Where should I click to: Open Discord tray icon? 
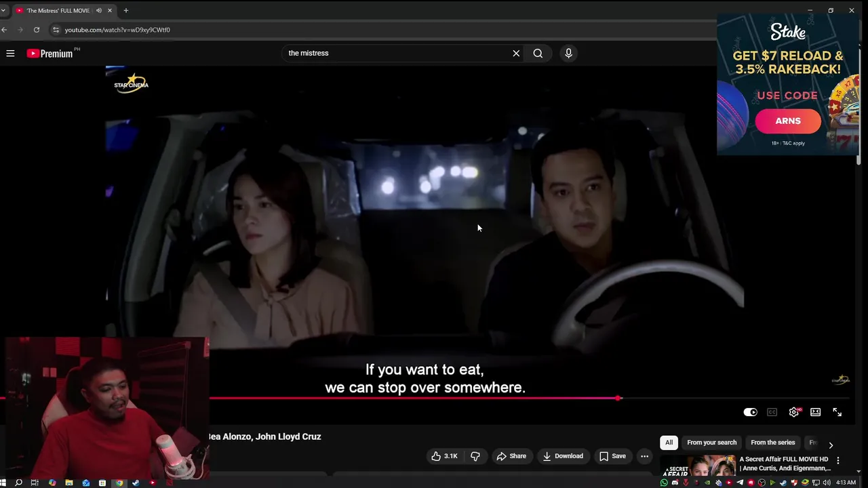pyautogui.click(x=675, y=483)
